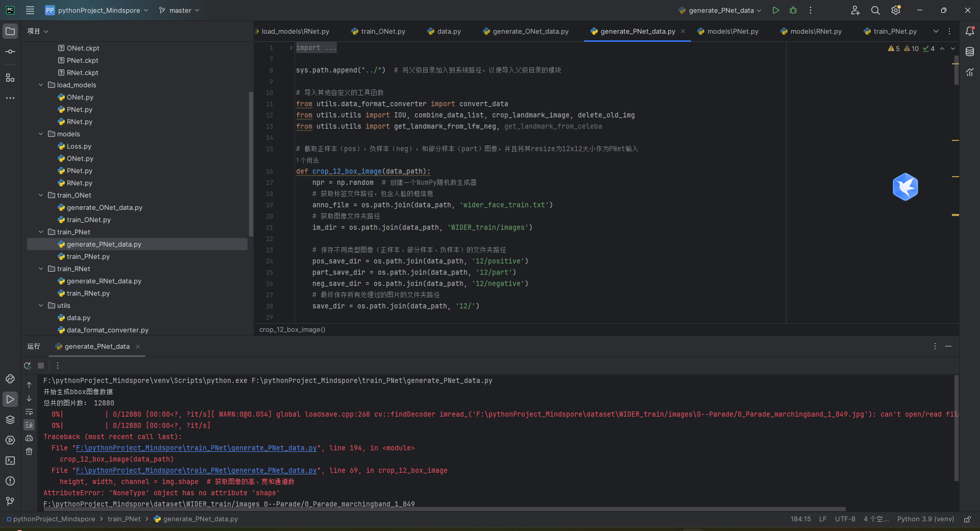
Task: Click UTF-8 encoding in status bar
Action: pos(845,519)
